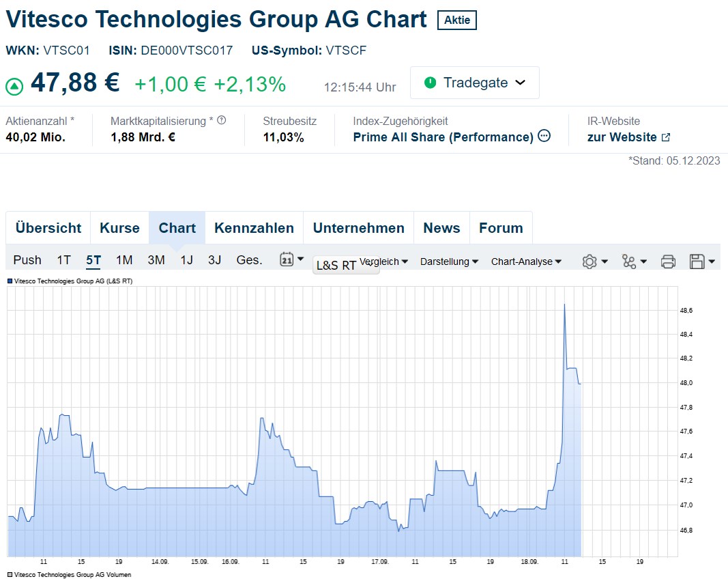The image size is (728, 579).
Task: Click the save chart diskette icon
Action: point(697,262)
